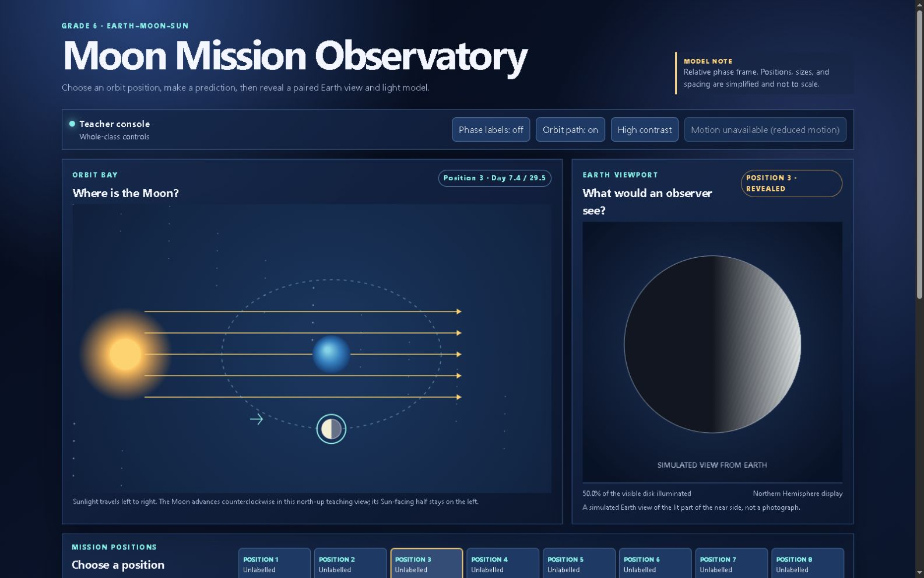This screenshot has height=578, width=924.
Task: Pick Position 8 mission button
Action: [807, 563]
